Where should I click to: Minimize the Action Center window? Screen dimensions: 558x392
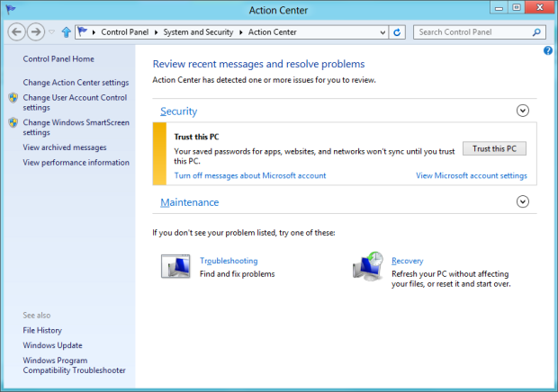pos(499,7)
